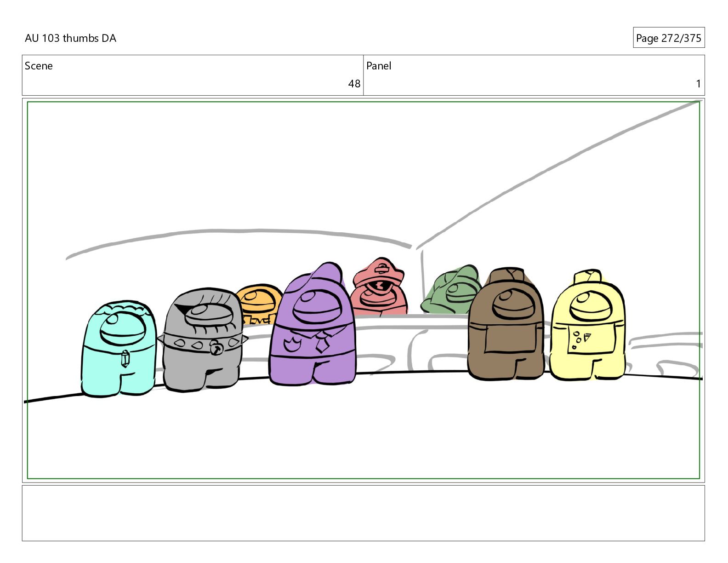Click the empty notes box below panel
This screenshot has height=563, width=728.
pos(363,513)
